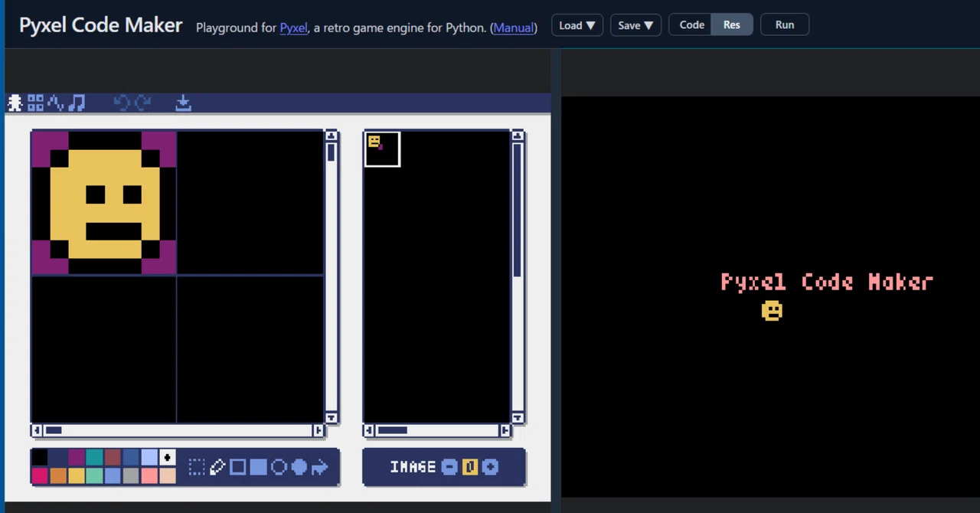Increase image bank number with plus
Image resolution: width=980 pixels, height=513 pixels.
tap(491, 467)
